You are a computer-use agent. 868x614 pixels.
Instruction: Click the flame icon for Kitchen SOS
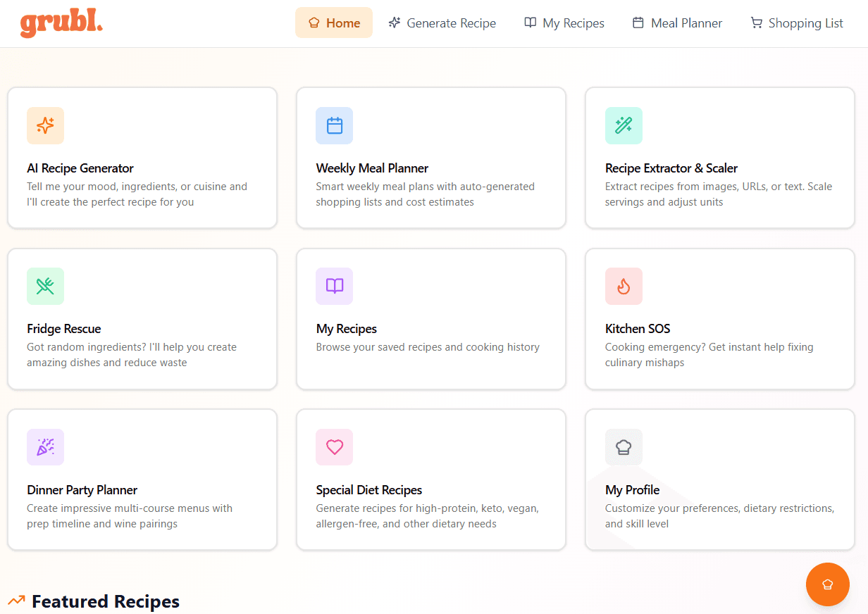click(624, 286)
